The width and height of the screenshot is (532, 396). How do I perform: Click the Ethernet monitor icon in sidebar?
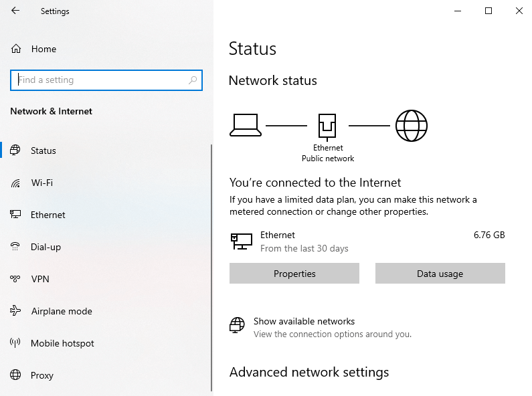(15, 215)
